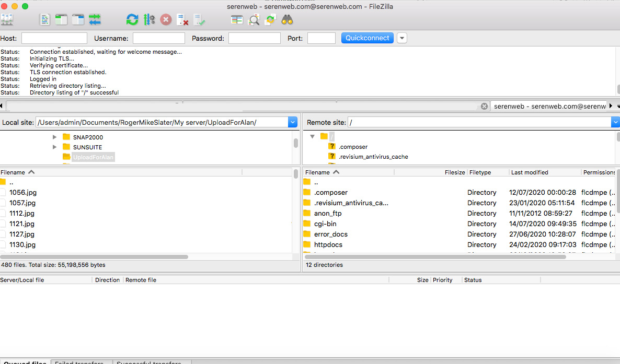620x364 pixels.
Task: Select .composer in the remote directory tree
Action: 353,147
